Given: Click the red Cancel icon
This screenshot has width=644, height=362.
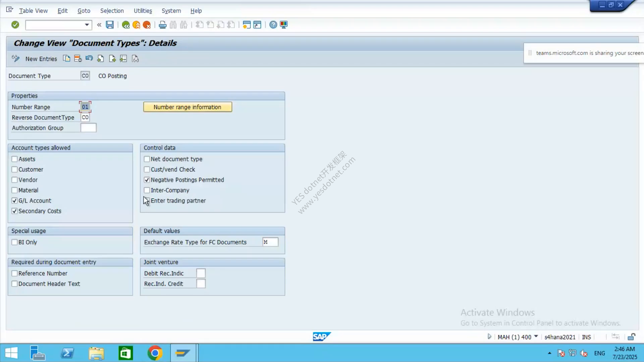Looking at the screenshot, I should (147, 25).
